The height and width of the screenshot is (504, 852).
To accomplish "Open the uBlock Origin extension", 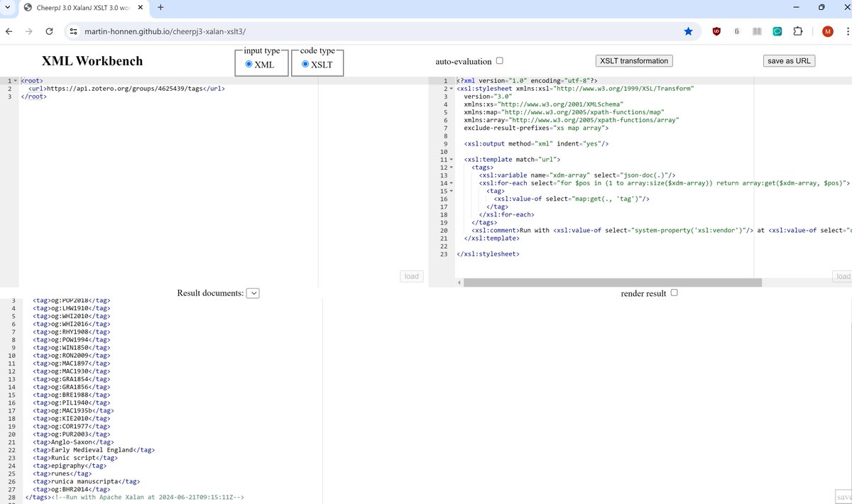I will (x=716, y=31).
